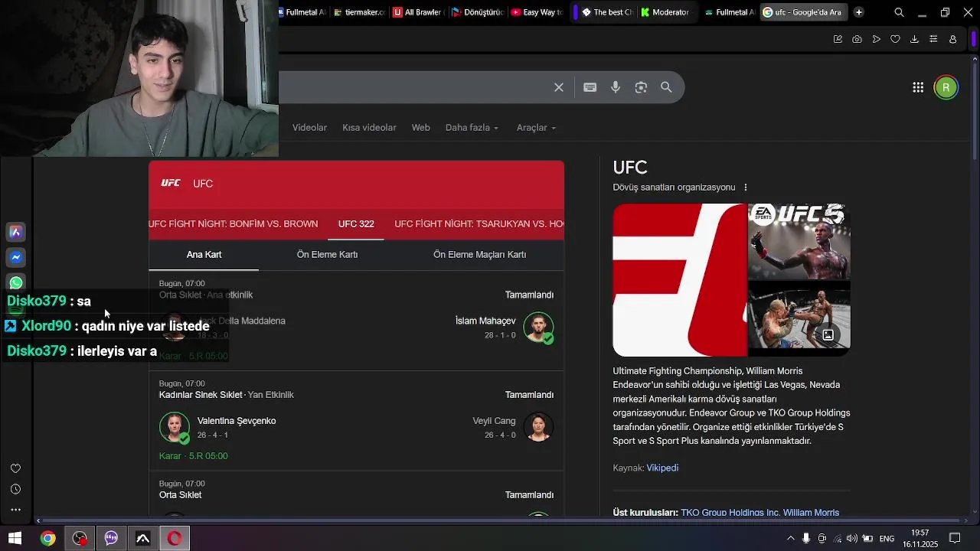This screenshot has height=551, width=980.
Task: Click the share page icon in toolbar
Action: point(838,39)
